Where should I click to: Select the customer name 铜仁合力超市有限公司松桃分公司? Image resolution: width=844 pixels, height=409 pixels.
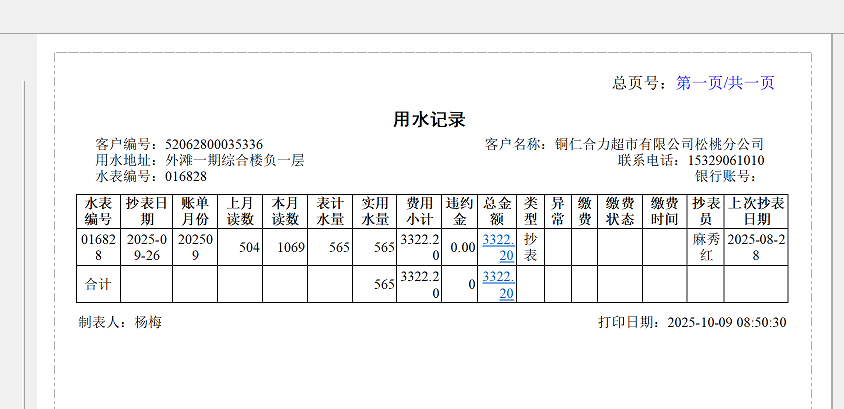pyautogui.click(x=660, y=144)
